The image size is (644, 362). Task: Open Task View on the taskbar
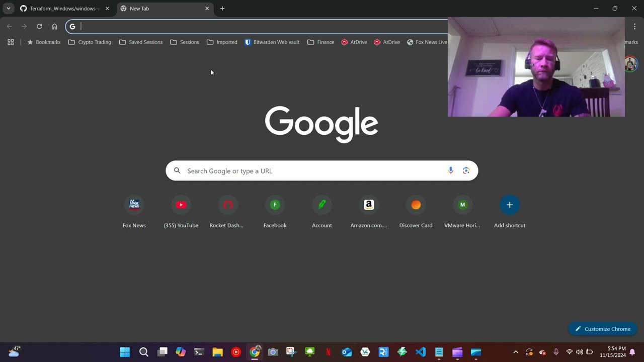pyautogui.click(x=162, y=352)
